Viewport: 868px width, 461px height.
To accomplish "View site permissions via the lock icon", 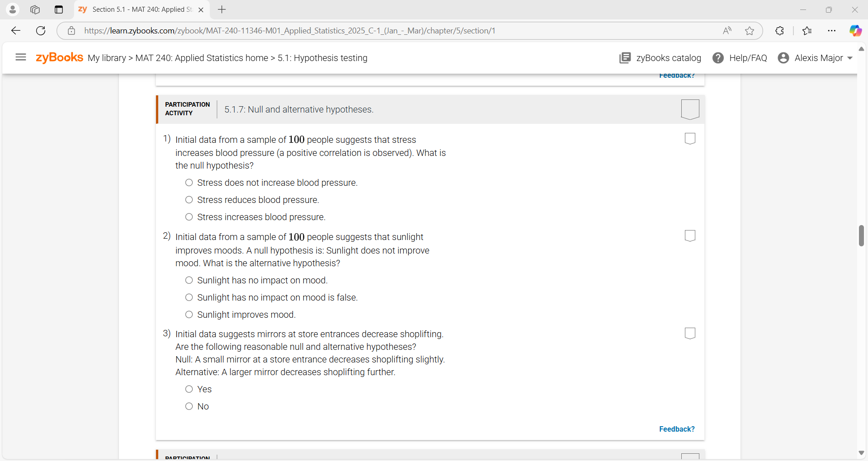I will 71,31.
